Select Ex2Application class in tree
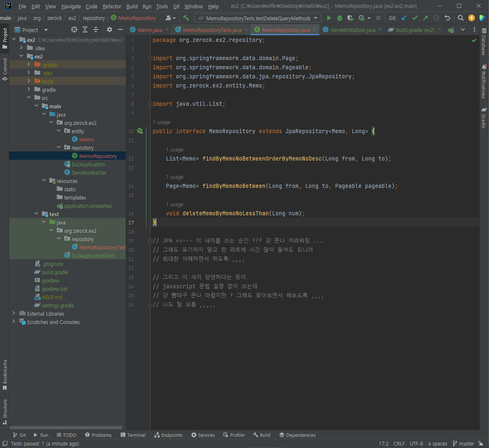Screen dimensions: 489x448 (x=88, y=164)
